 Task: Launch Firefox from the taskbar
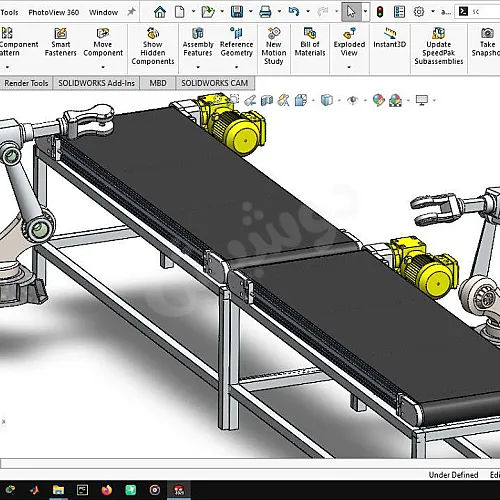pos(107,490)
